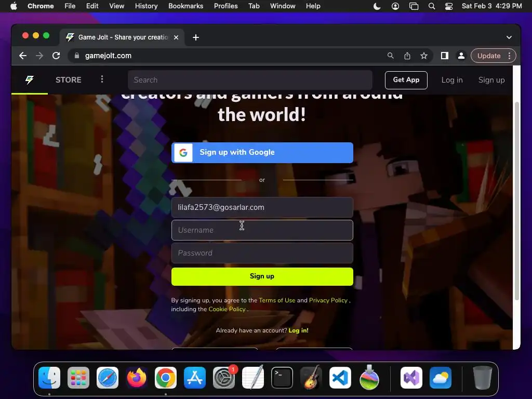This screenshot has height=399, width=532.
Task: Open Launchpad from the dock
Action: click(78, 378)
